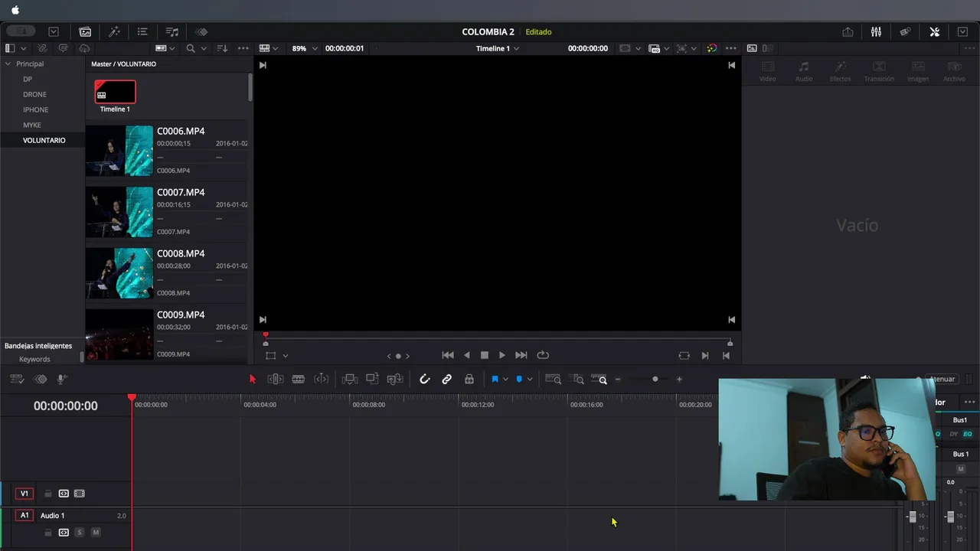Open the Flag color dropdown arrow
Image resolution: width=980 pixels, height=551 pixels.
tap(505, 379)
